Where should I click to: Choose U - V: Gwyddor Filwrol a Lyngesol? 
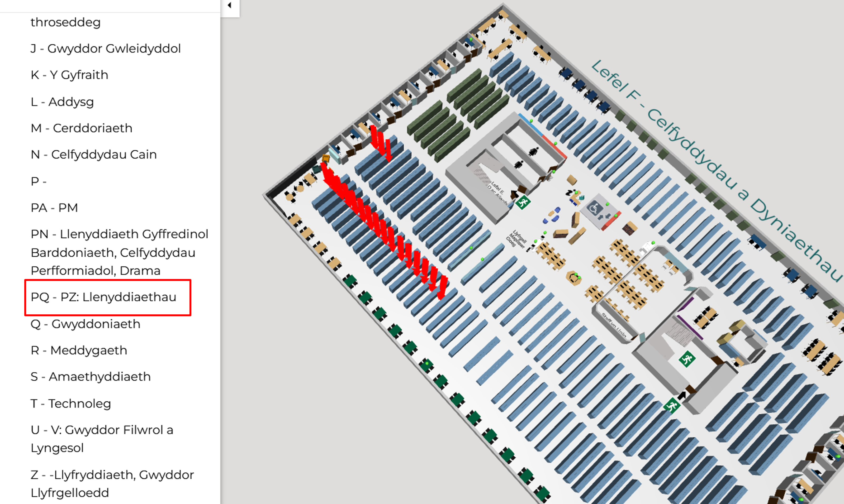point(102,439)
